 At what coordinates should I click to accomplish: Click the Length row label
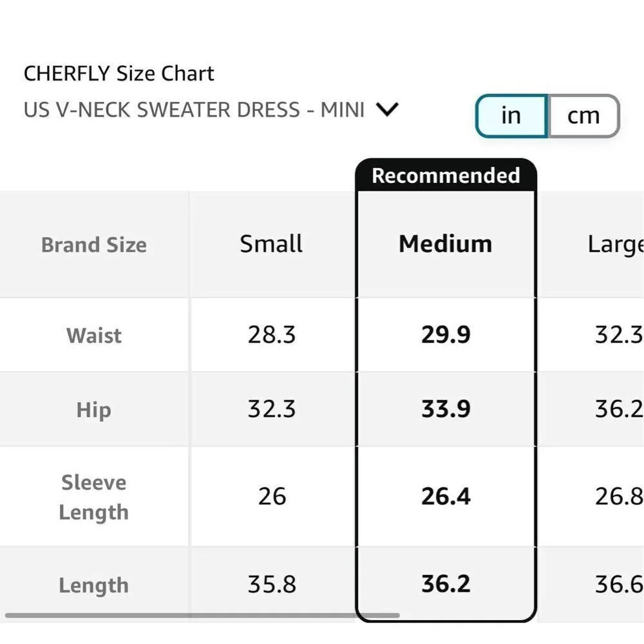(93, 585)
